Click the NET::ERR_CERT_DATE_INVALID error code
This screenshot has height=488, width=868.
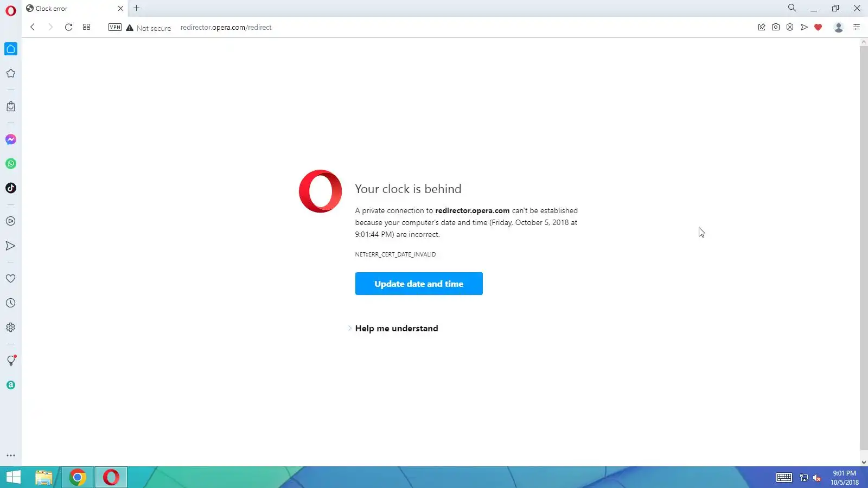(395, 254)
